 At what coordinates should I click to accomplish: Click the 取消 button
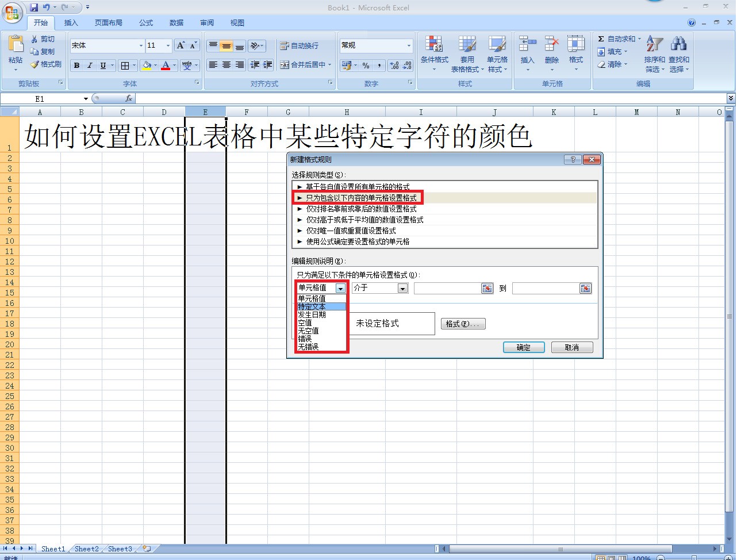pos(571,347)
